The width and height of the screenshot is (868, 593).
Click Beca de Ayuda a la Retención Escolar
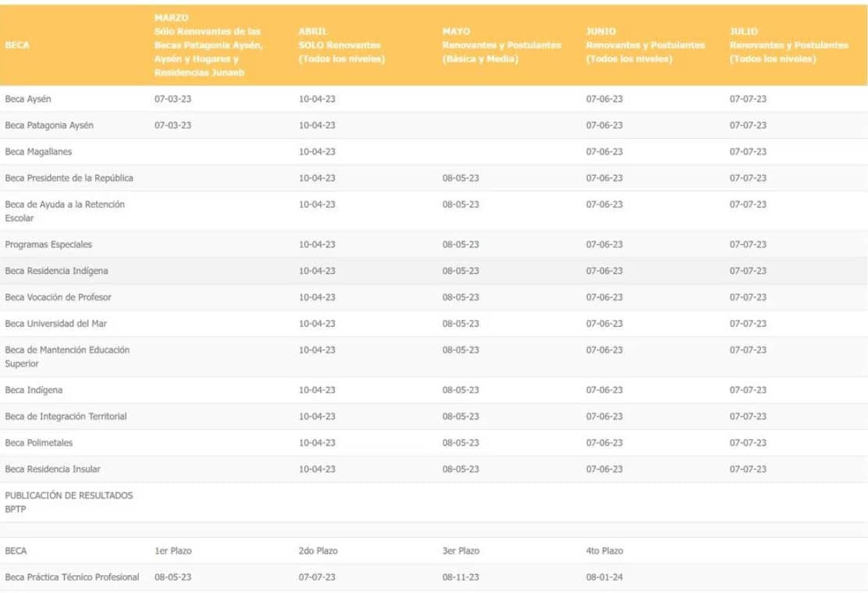[65, 211]
